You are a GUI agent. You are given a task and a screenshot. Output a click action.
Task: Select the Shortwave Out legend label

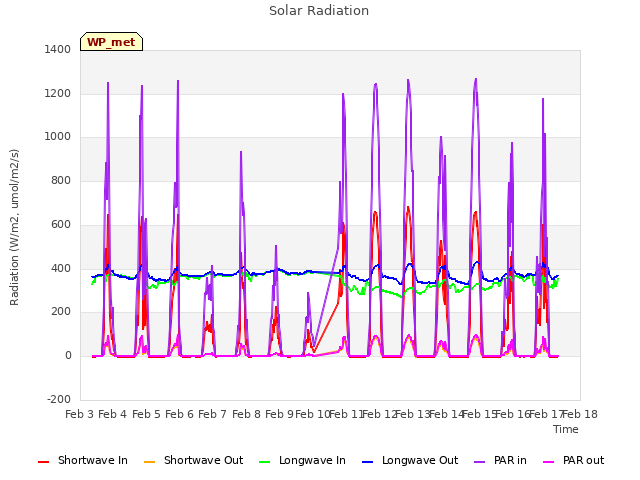tap(204, 460)
